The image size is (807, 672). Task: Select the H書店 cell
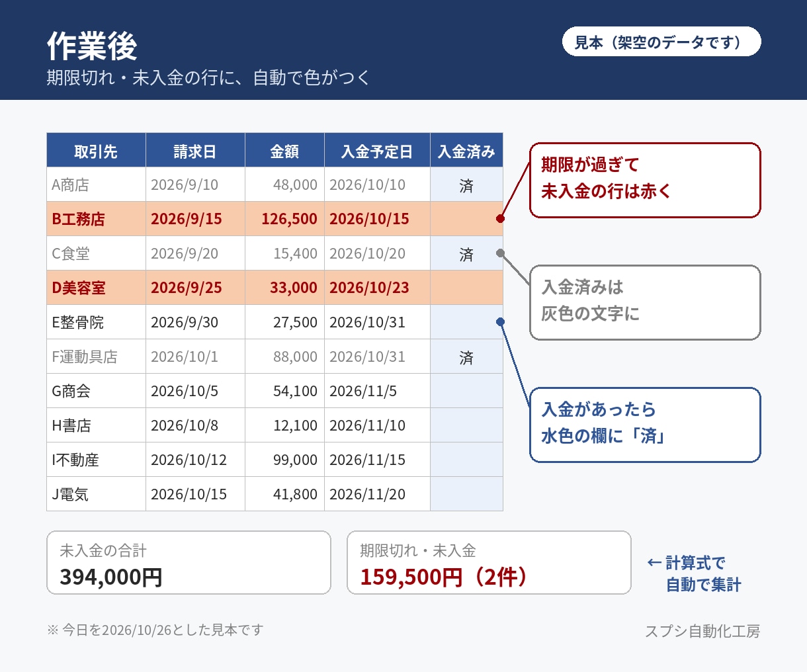click(x=96, y=425)
